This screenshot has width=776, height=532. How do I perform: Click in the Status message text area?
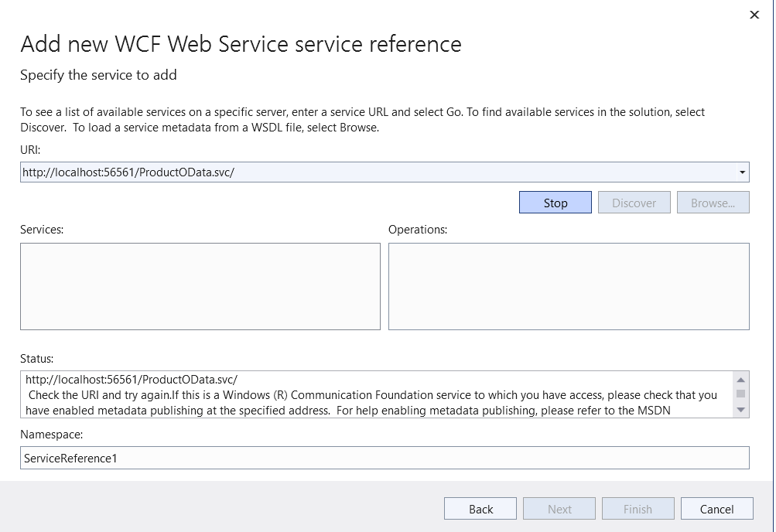pos(371,395)
